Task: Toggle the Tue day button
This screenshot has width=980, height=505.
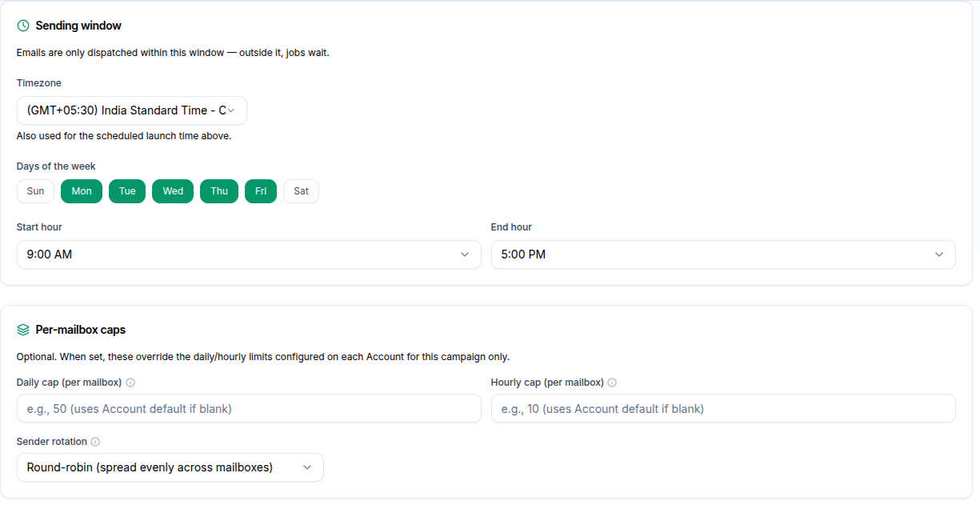Action: coord(127,191)
